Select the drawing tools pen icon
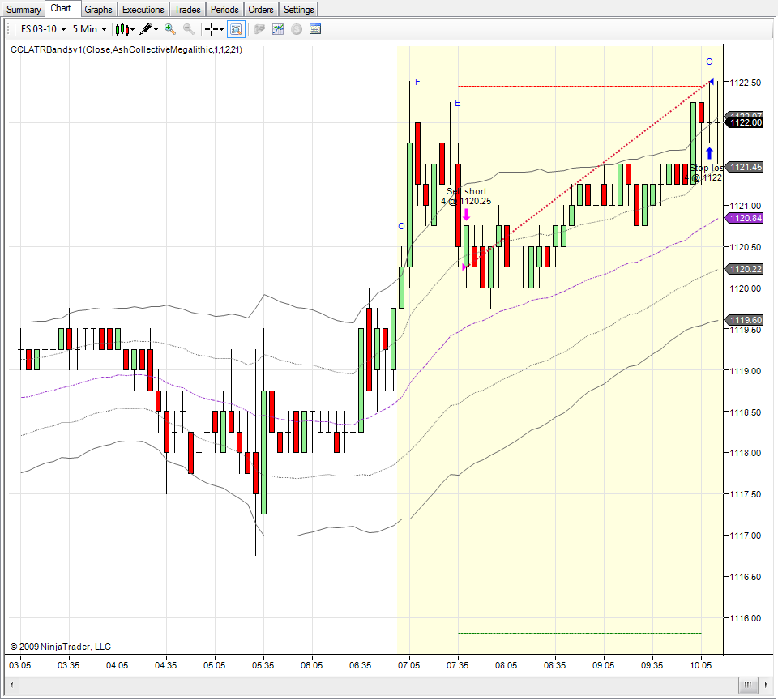Image resolution: width=778 pixels, height=700 pixels. (146, 29)
